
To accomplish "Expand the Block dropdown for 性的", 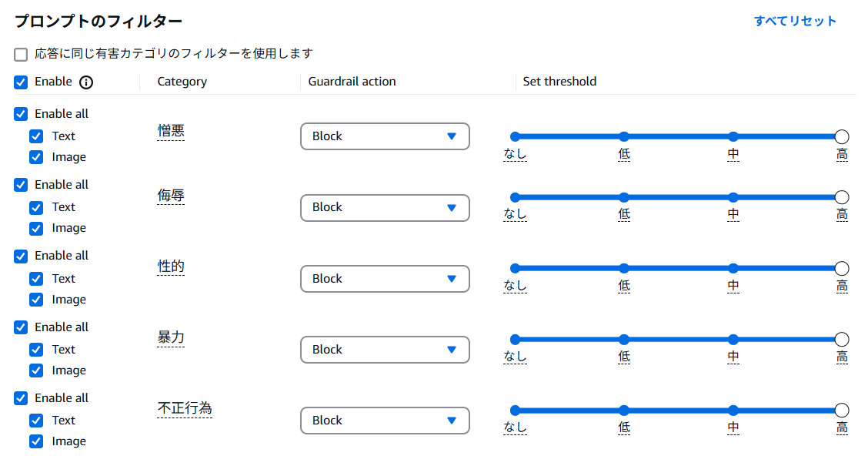I will 385,279.
